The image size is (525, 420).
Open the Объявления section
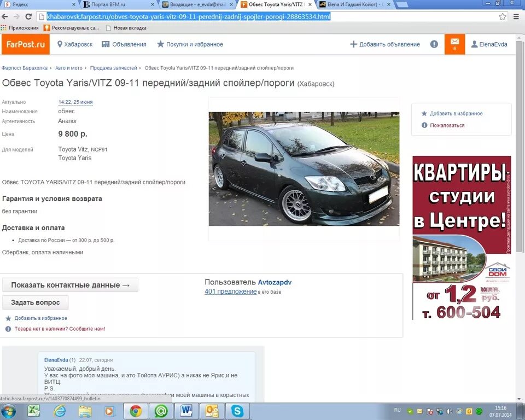coord(124,44)
